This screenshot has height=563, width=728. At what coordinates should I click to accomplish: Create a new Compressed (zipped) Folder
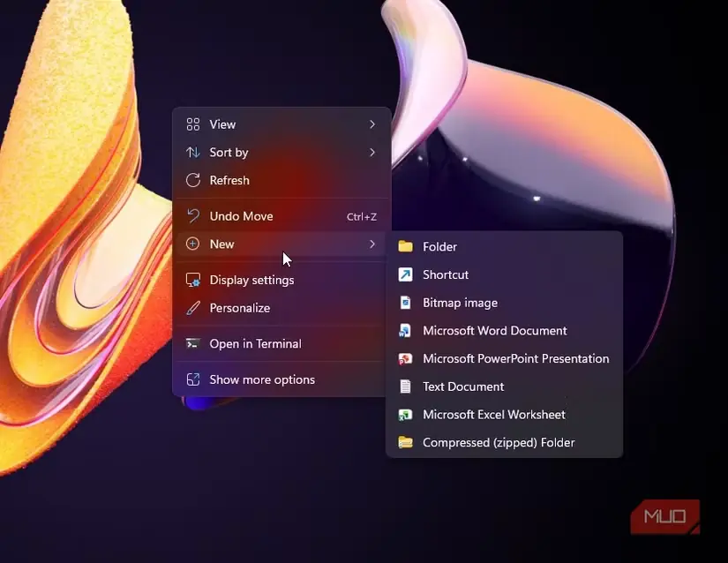click(504, 442)
